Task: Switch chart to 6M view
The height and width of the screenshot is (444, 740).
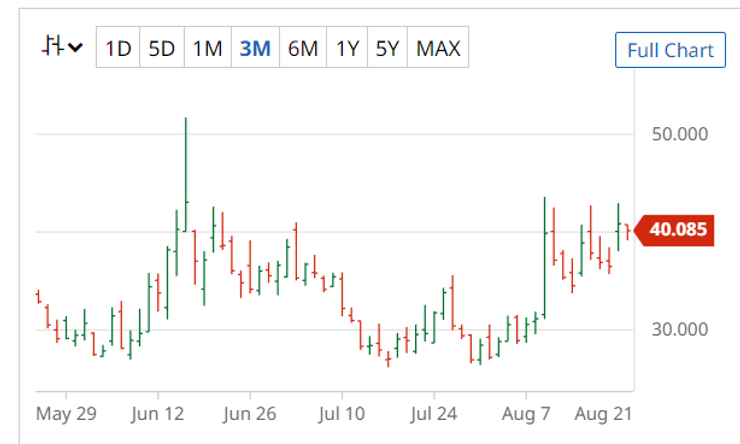Action: [302, 48]
